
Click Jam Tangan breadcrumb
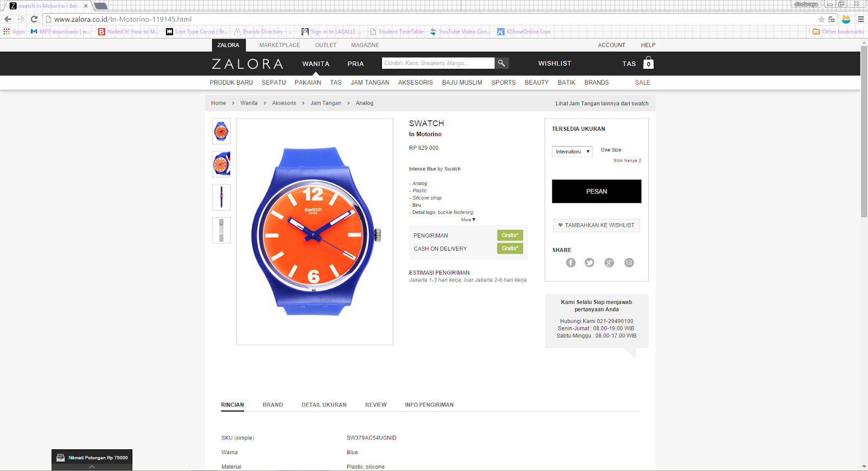tap(325, 103)
